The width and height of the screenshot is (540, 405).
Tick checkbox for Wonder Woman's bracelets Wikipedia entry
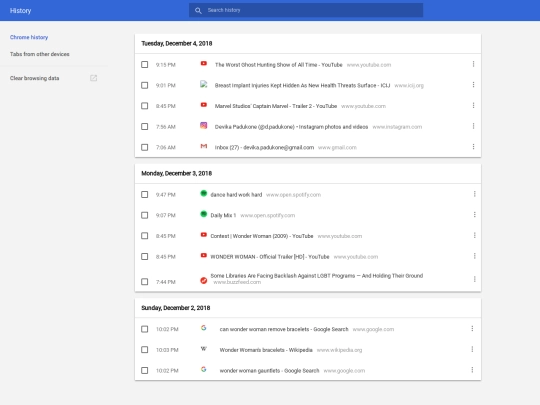(x=145, y=350)
